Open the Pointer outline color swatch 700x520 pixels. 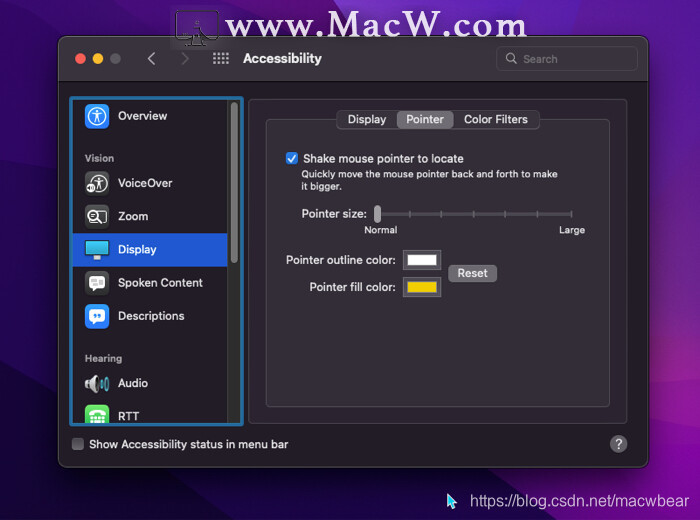coord(422,260)
